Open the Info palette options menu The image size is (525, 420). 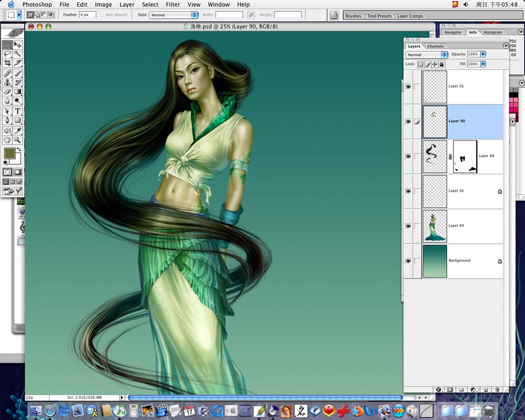521,32
